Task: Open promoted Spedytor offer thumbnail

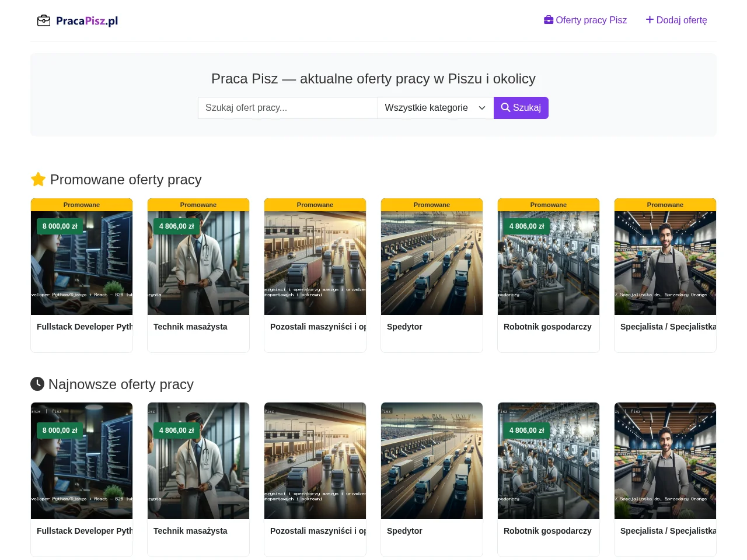Action: pos(432,263)
